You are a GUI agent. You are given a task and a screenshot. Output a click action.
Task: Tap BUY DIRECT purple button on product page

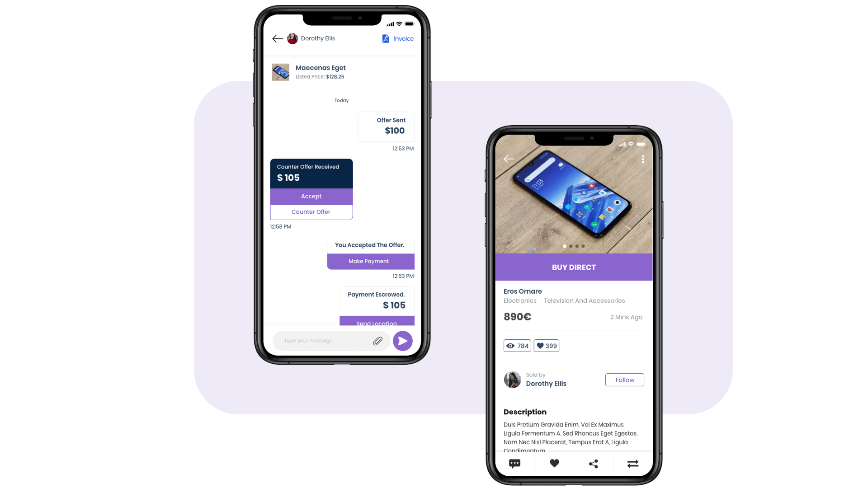573,267
